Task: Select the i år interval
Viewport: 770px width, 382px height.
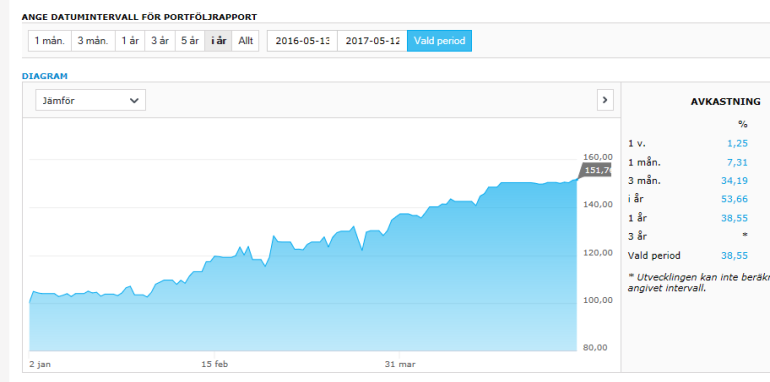Action: click(219, 41)
